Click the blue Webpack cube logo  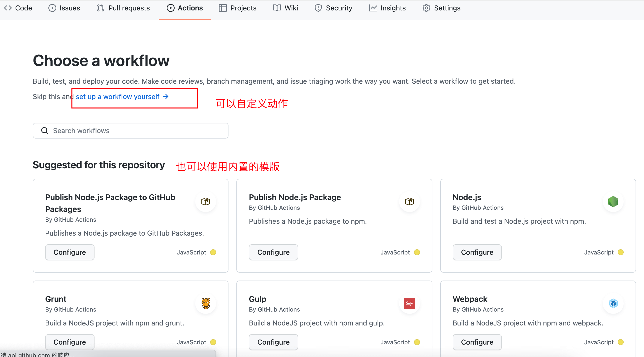coord(613,303)
